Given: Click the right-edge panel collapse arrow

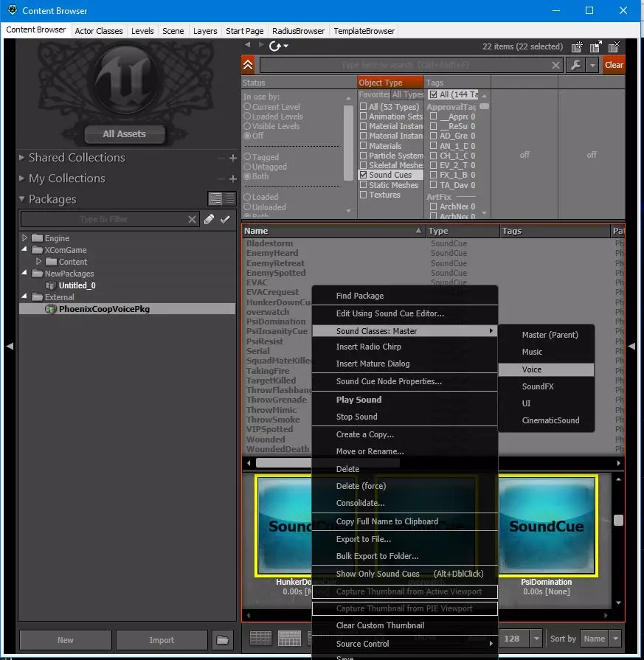Looking at the screenshot, I should (631, 346).
